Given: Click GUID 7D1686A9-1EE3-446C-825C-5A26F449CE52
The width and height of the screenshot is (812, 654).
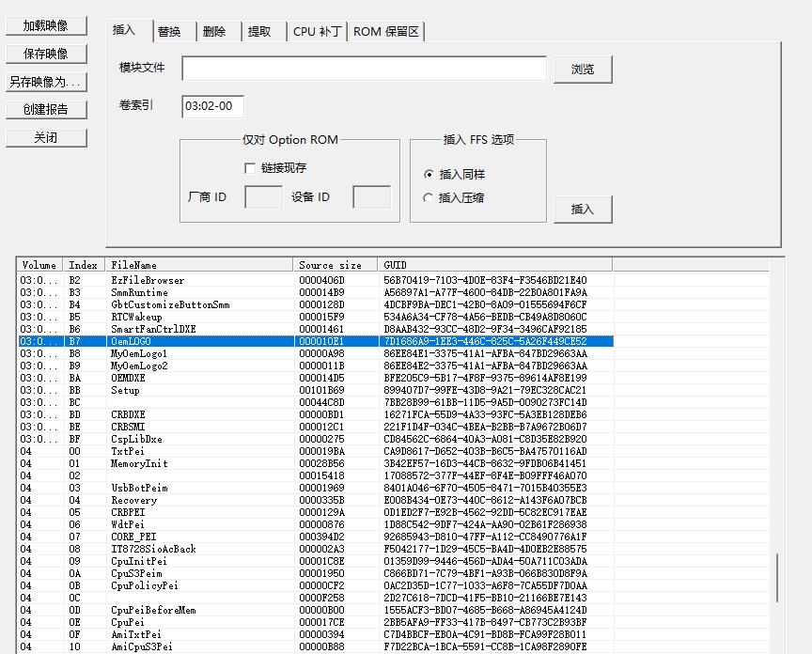Looking at the screenshot, I should point(485,341).
